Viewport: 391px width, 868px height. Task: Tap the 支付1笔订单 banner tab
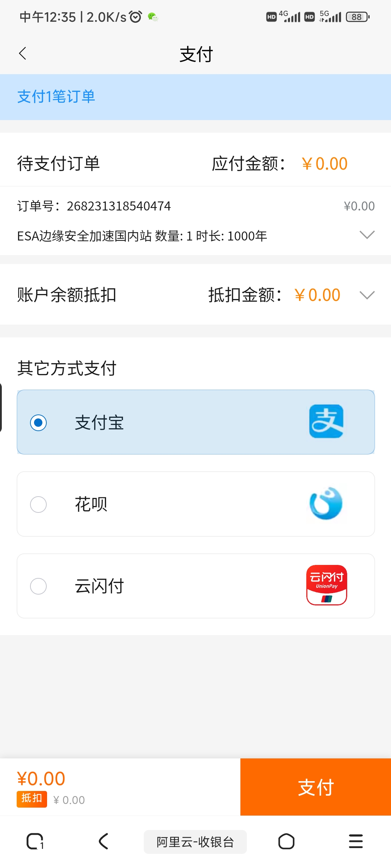pyautogui.click(x=56, y=97)
